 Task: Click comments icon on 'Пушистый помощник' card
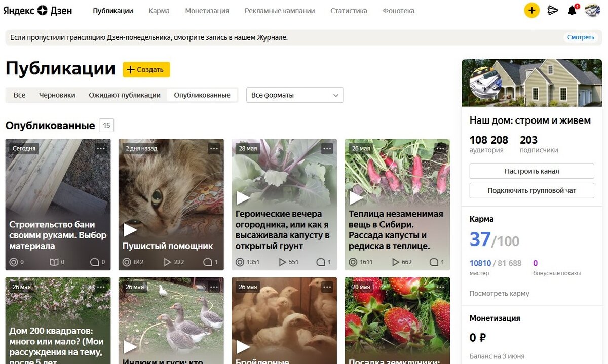pos(207,262)
